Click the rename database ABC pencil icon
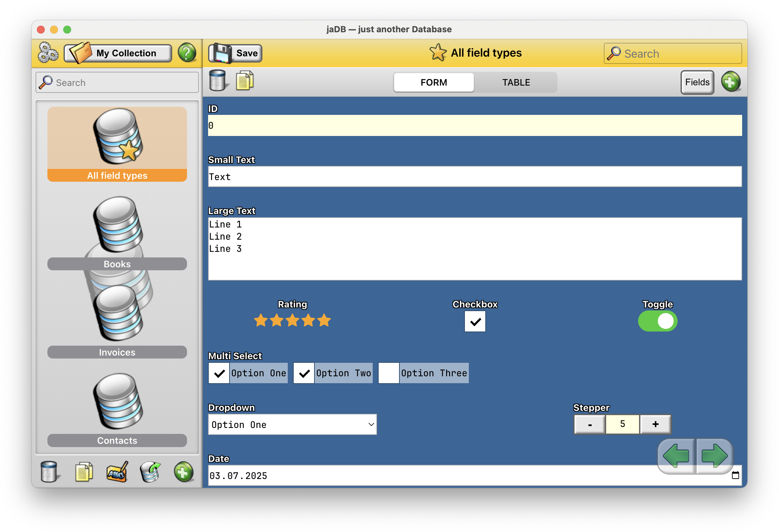 pos(117,472)
